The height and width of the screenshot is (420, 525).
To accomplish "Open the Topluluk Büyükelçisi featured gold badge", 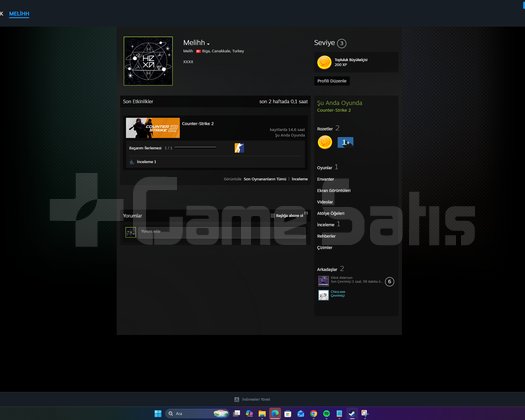I will (x=324, y=62).
